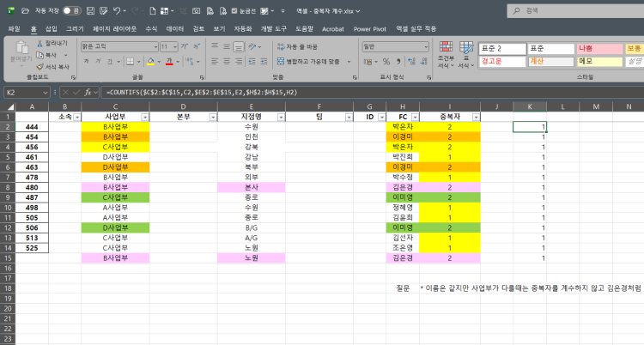Click the Insert Function fx icon

(88, 92)
